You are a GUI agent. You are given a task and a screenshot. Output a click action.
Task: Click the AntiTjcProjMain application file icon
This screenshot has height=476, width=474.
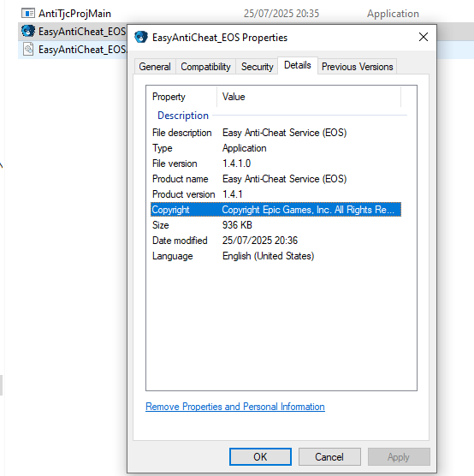(28, 14)
